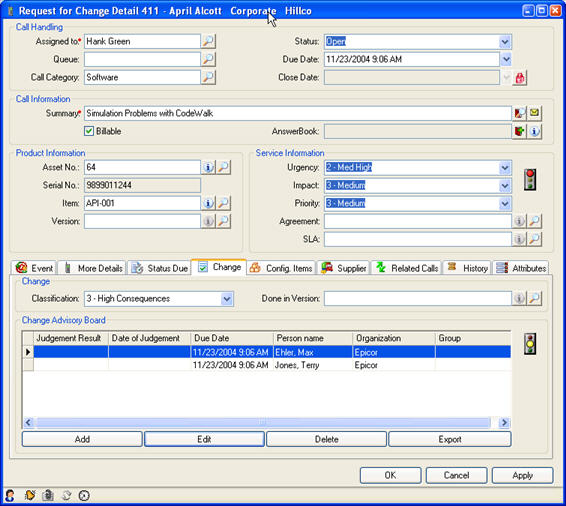Click into the Assigned to field

tap(142, 42)
